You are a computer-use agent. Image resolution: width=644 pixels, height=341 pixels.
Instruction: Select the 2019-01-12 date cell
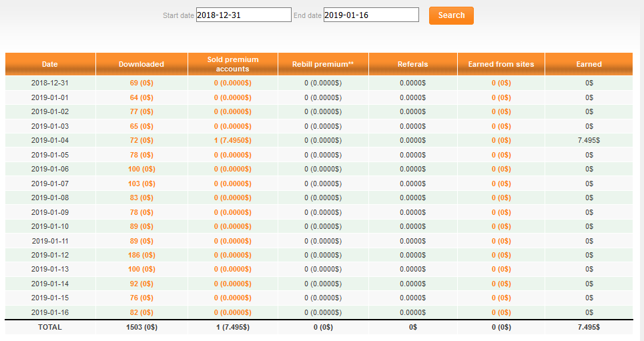(x=50, y=255)
